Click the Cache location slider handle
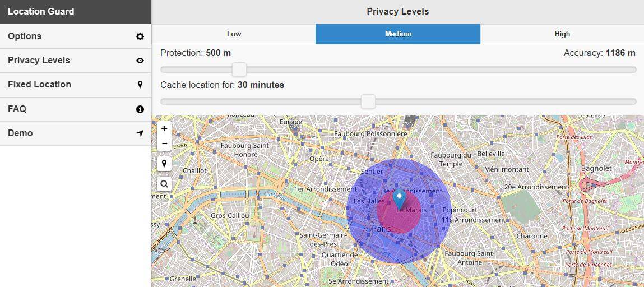This screenshot has width=644, height=287. coord(368,101)
